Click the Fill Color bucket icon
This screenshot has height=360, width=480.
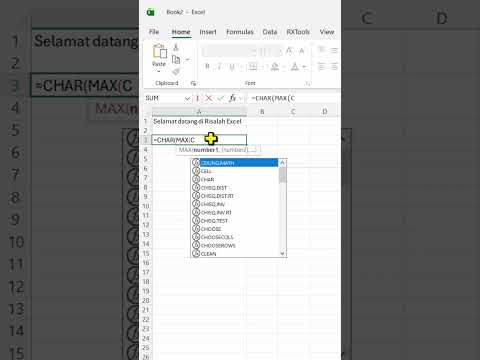click(x=275, y=67)
